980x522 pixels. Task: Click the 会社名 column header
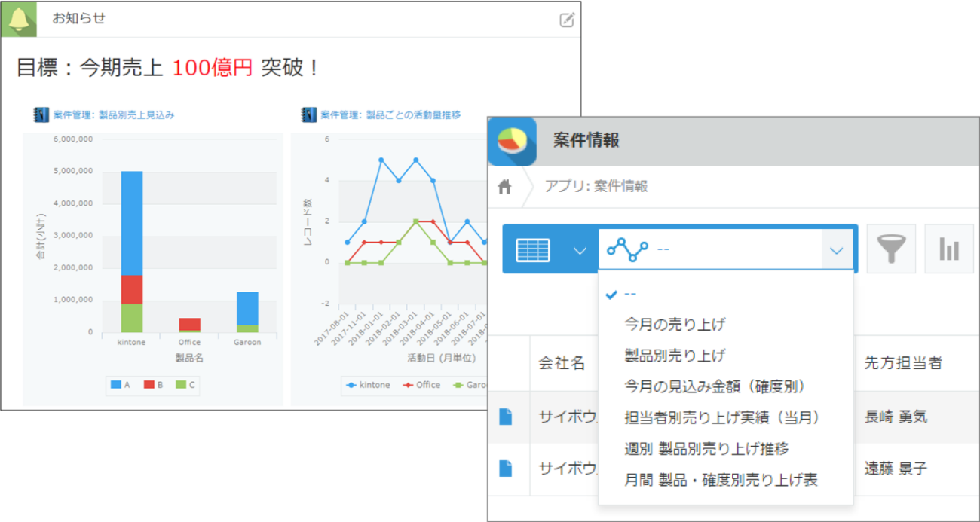562,363
